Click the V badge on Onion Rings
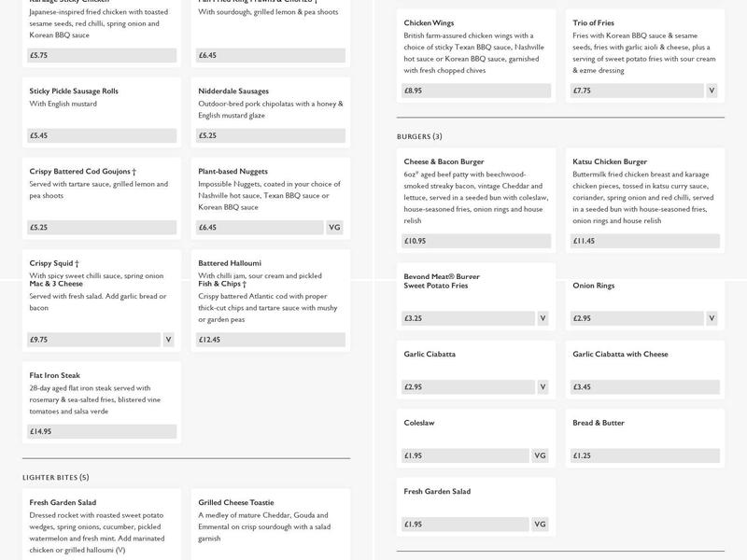The height and width of the screenshot is (560, 747). click(712, 318)
